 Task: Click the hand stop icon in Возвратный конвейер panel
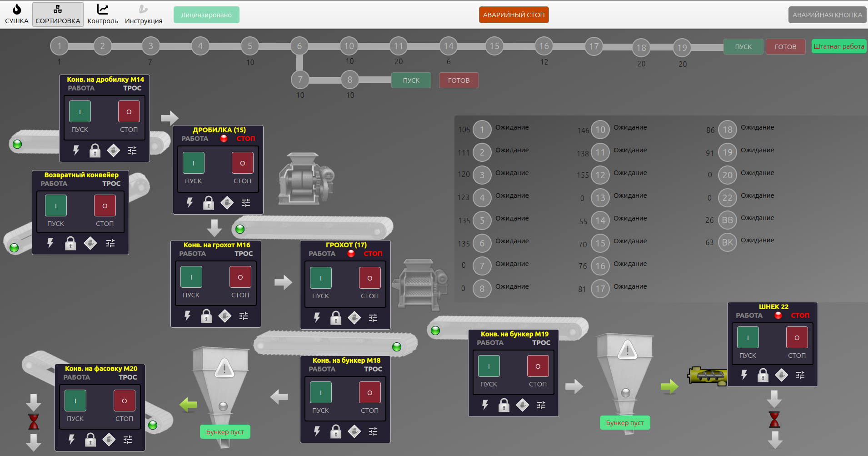pos(90,243)
